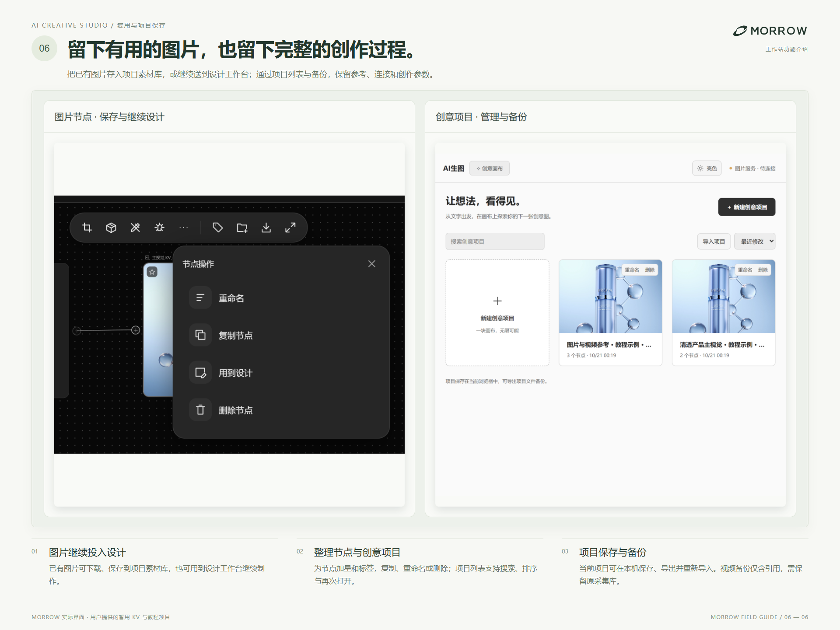
Task: Click the 3D cube icon in toolbar
Action: coord(111,227)
